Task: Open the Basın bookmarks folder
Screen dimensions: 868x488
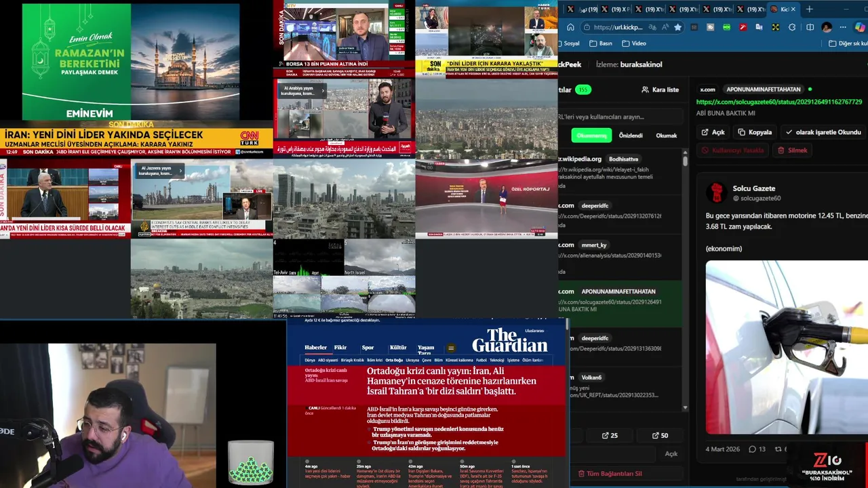Action: [x=601, y=43]
